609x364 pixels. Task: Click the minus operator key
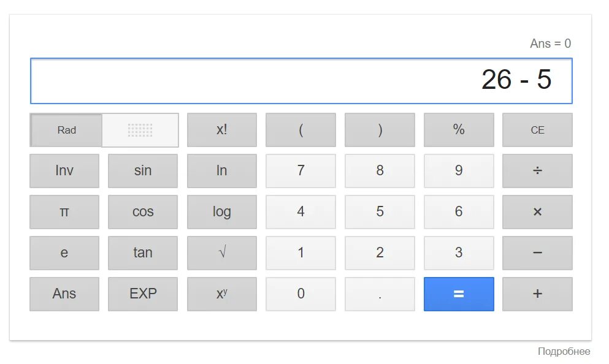pos(537,252)
